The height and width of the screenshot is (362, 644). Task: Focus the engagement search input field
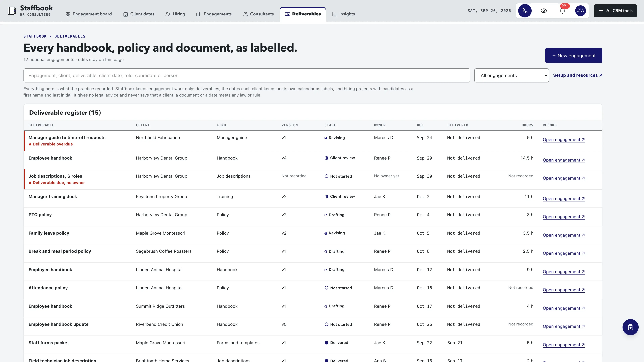(x=247, y=75)
